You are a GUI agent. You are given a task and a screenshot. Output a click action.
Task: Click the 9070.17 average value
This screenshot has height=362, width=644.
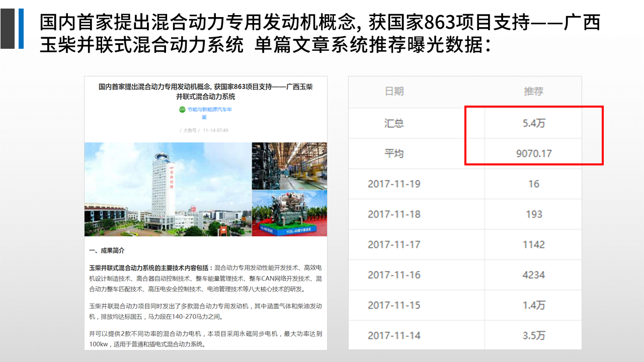click(x=533, y=153)
